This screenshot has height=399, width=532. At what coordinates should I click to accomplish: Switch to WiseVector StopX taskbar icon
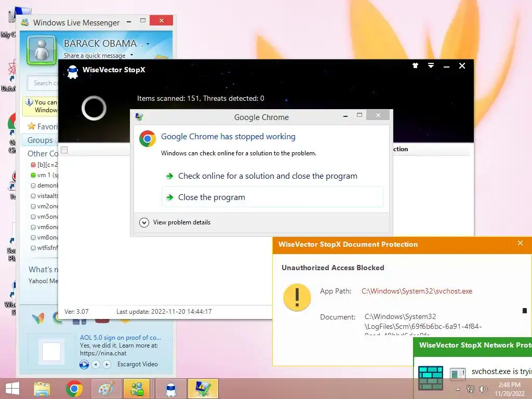[171, 389]
